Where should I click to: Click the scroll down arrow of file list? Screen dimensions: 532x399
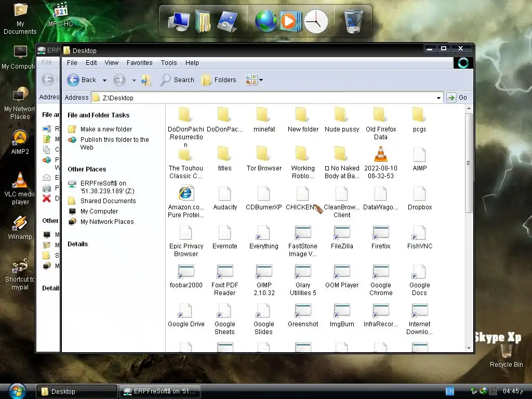coord(469,348)
